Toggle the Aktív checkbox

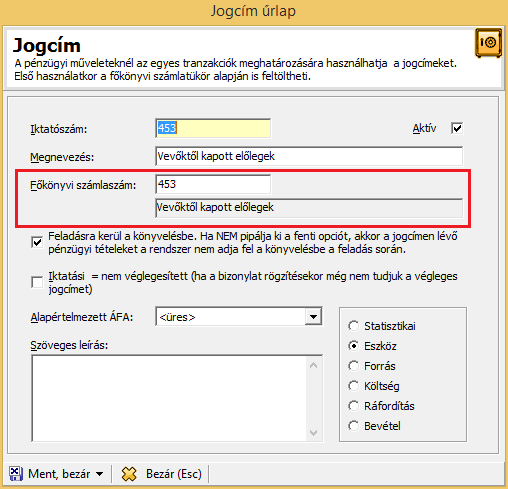457,128
